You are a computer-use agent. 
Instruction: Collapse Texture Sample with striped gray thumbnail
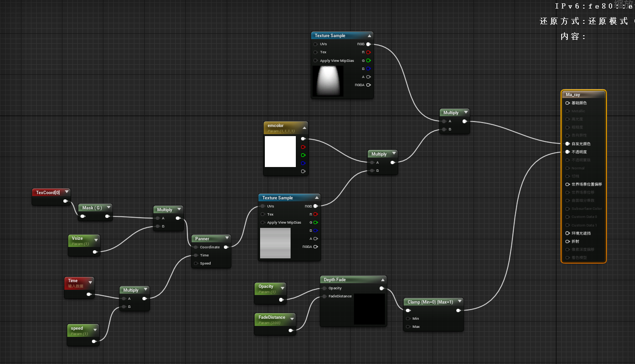tap(317, 198)
